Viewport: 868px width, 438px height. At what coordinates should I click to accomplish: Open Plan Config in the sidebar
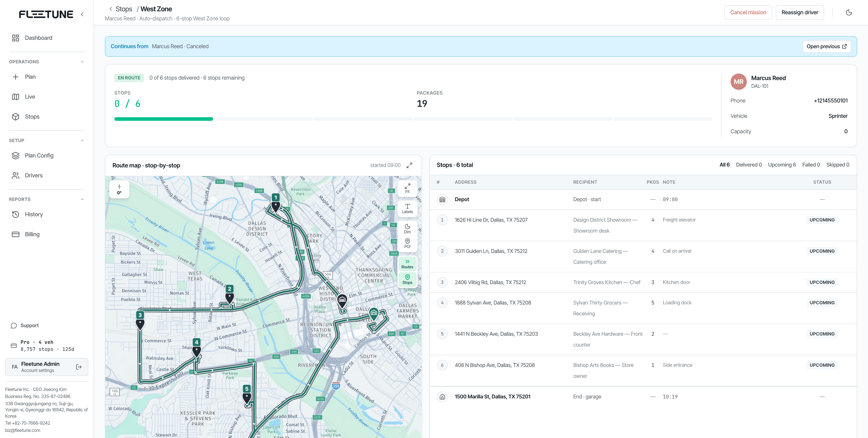click(x=47, y=155)
